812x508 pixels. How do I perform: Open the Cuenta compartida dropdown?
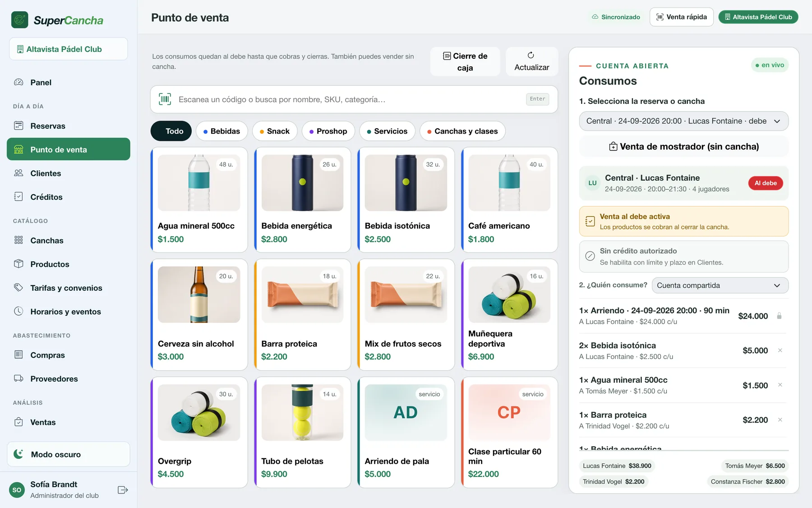(720, 285)
